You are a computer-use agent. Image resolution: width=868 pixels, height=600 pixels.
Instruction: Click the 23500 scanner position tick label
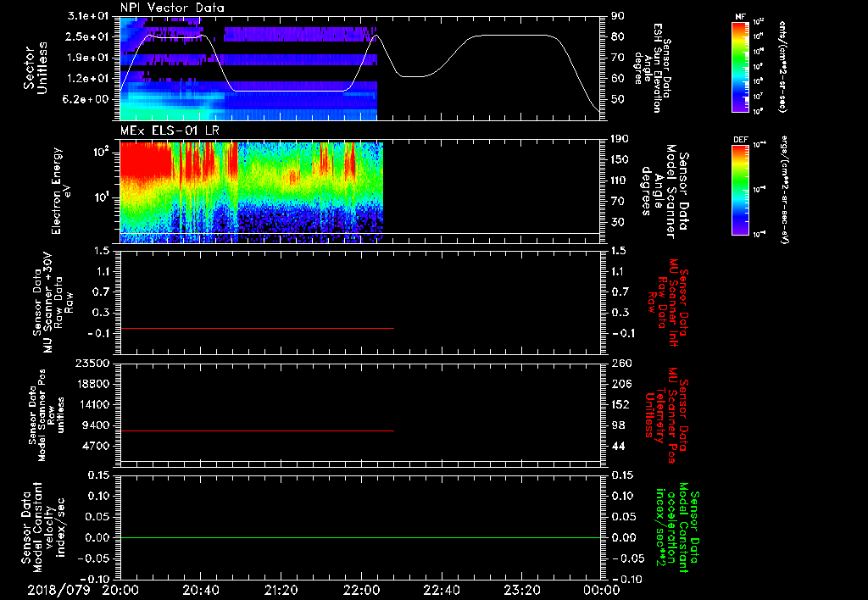pyautogui.click(x=92, y=363)
